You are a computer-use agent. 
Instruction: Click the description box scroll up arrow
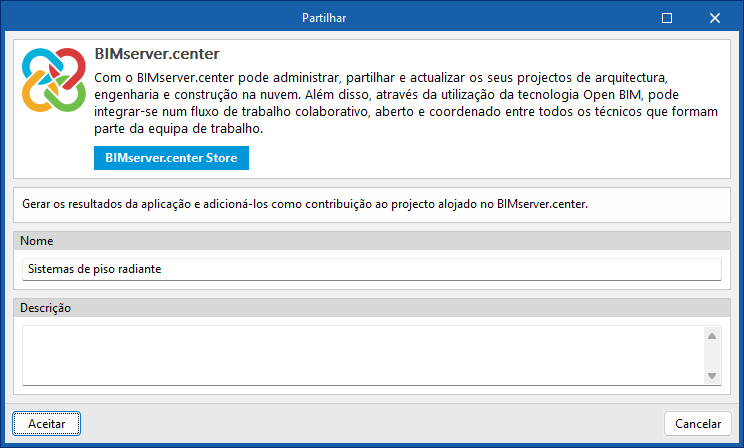pyautogui.click(x=712, y=337)
